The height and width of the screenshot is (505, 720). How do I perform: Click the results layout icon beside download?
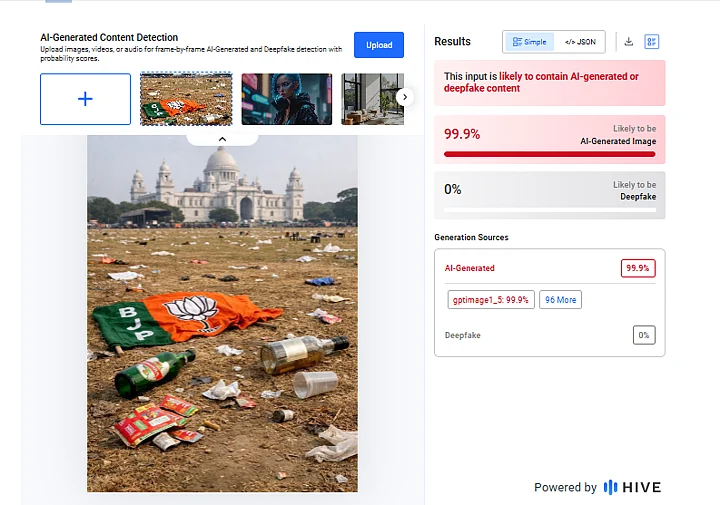pos(652,42)
